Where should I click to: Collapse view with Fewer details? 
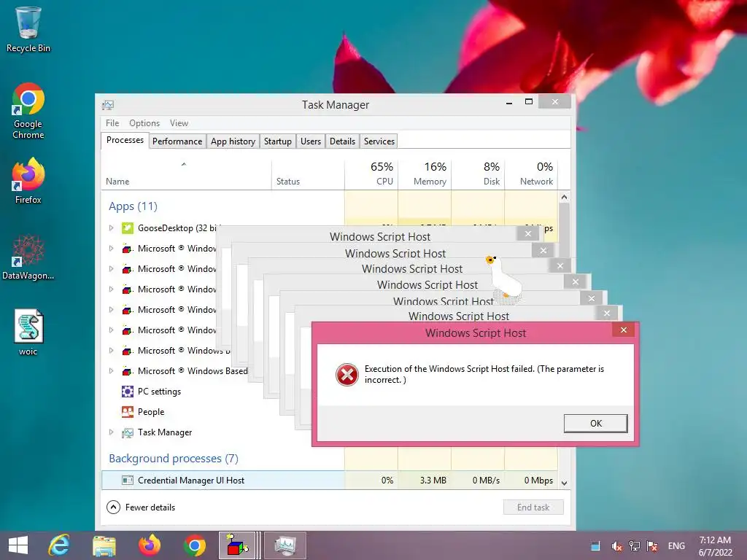tap(141, 507)
